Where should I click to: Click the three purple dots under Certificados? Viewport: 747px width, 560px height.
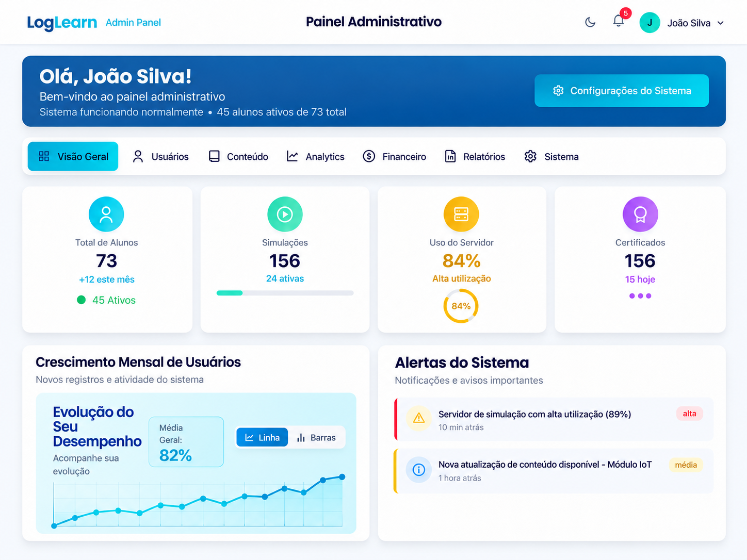click(x=640, y=296)
